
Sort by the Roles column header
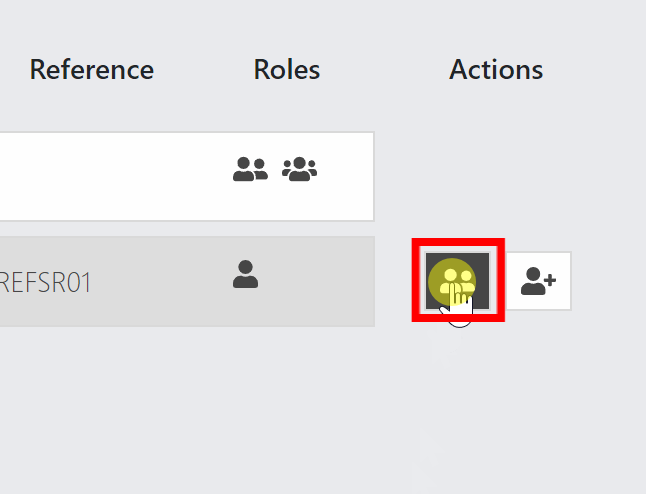point(287,69)
